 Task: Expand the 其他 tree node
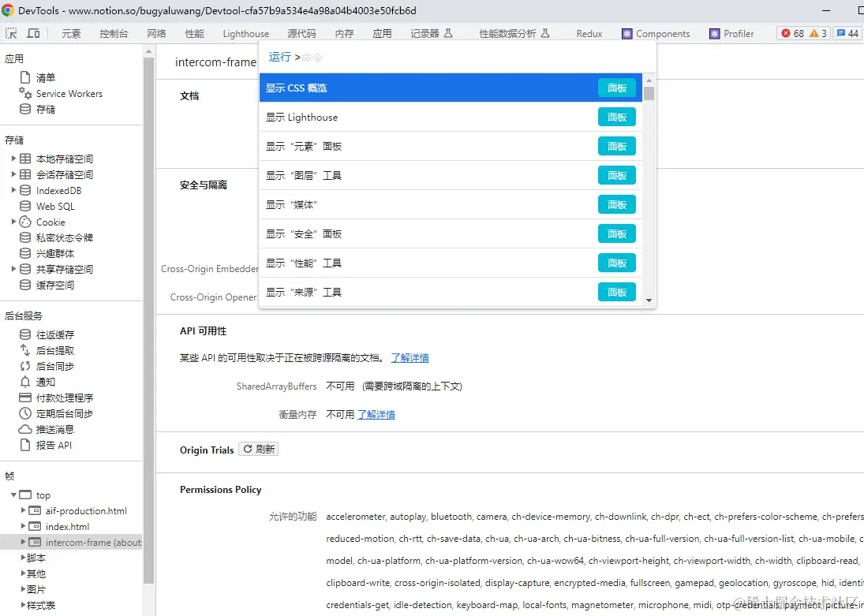(23, 573)
